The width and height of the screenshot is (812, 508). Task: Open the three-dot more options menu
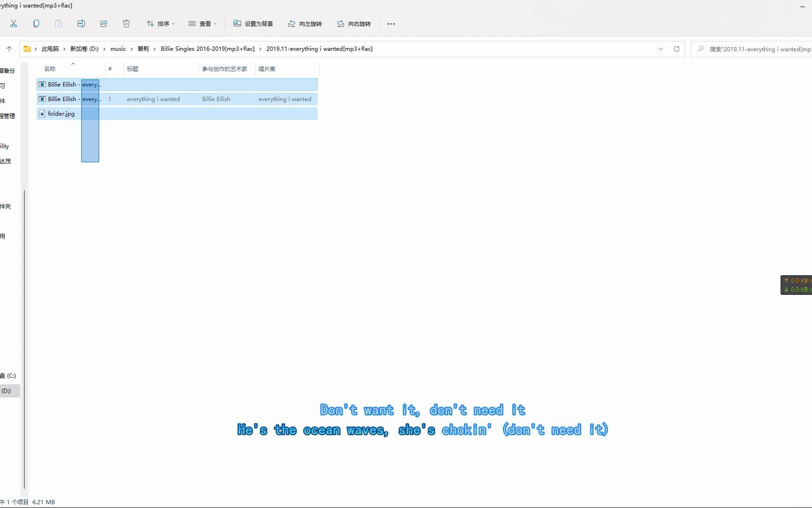(391, 24)
